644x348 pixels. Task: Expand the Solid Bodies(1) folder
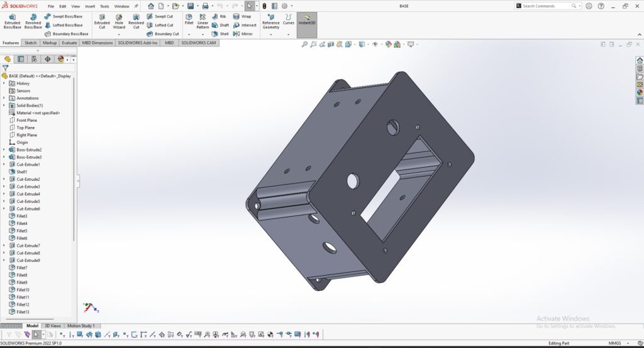[4, 106]
